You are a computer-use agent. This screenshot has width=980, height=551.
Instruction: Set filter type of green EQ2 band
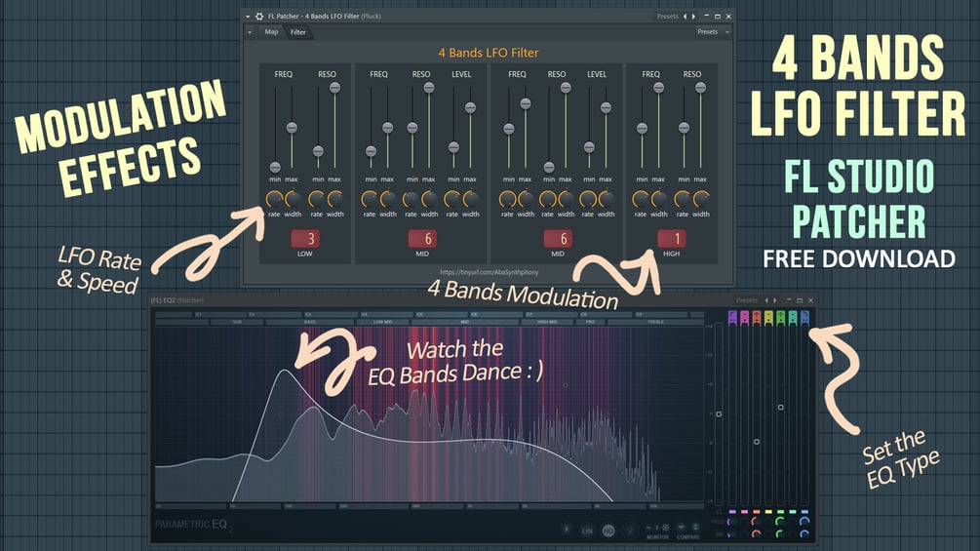click(781, 317)
